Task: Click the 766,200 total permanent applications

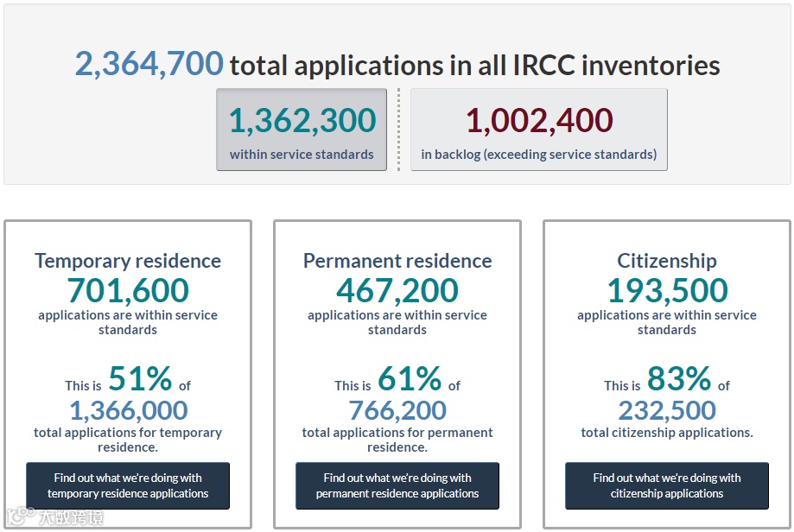Action: tap(397, 410)
